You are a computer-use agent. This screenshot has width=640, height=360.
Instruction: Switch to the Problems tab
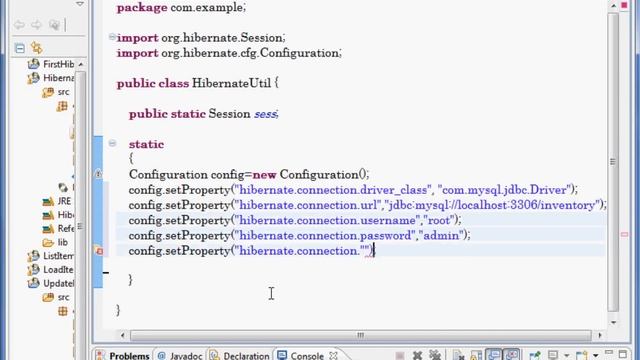coord(124,356)
